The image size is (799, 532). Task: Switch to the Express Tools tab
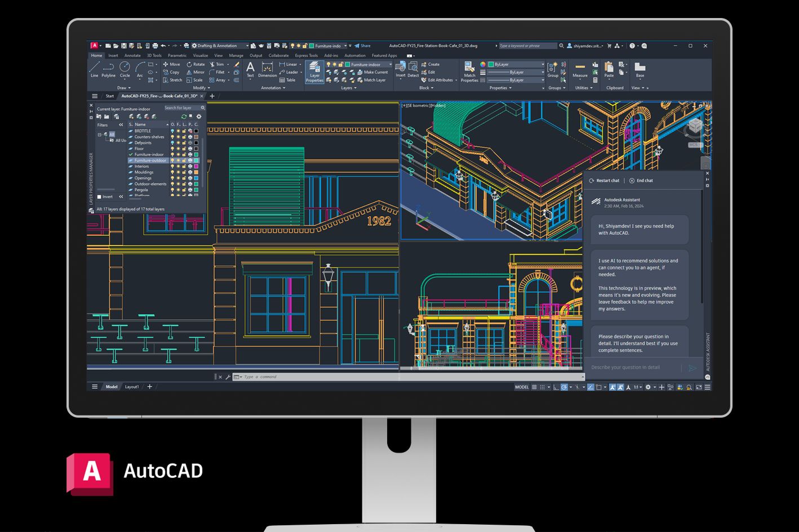(306, 55)
